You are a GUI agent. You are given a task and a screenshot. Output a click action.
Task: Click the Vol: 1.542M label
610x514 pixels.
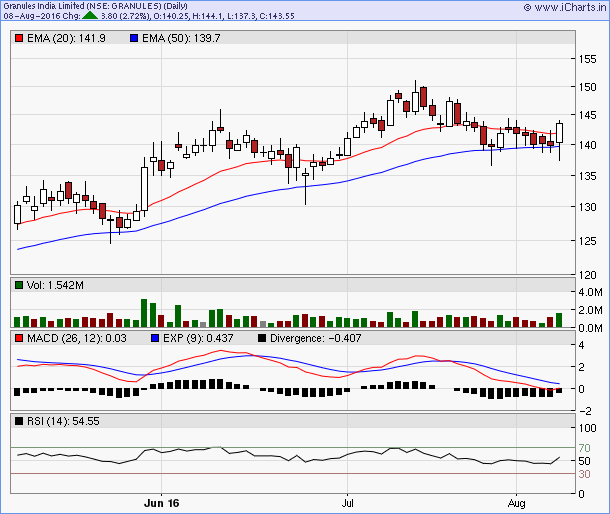click(55, 285)
